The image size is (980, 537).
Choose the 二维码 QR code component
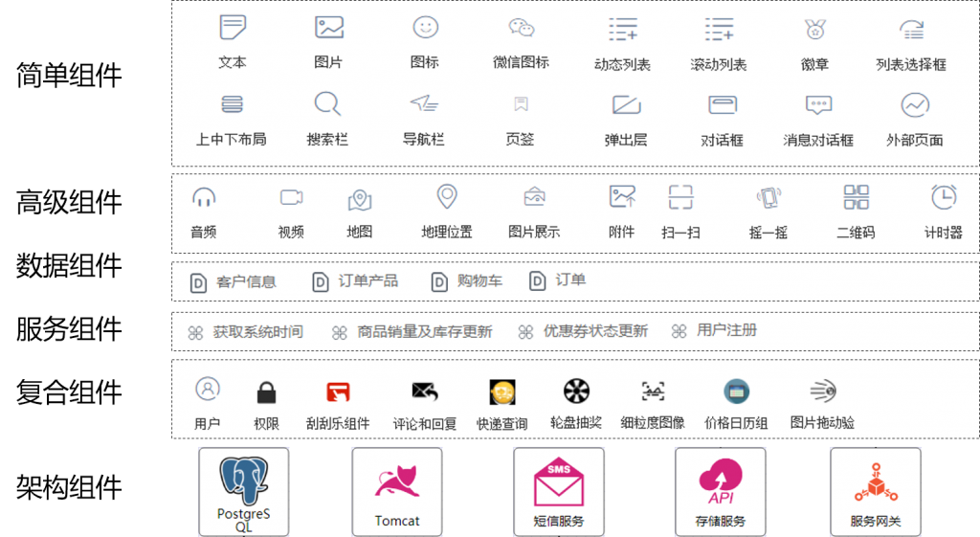(x=856, y=198)
